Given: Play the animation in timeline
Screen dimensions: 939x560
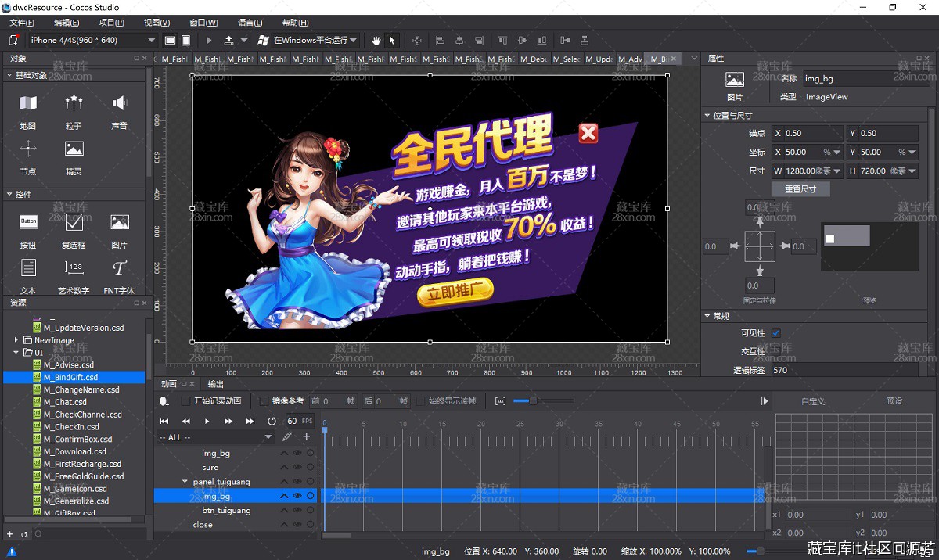Looking at the screenshot, I should click(x=207, y=421).
